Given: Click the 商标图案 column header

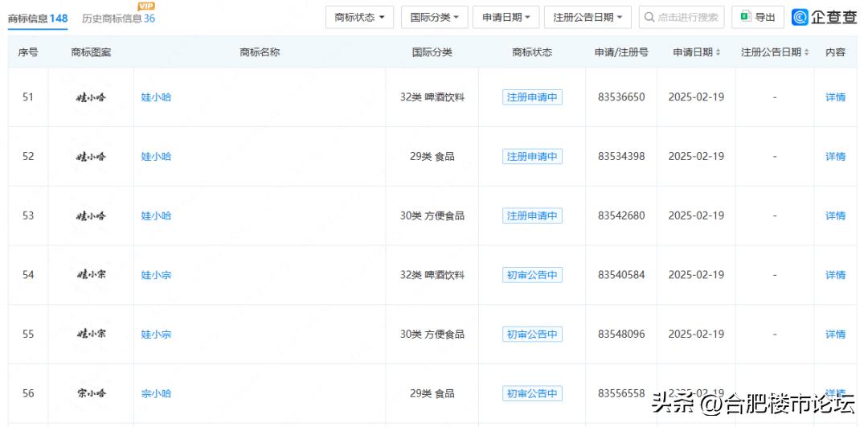Looking at the screenshot, I should [x=91, y=52].
